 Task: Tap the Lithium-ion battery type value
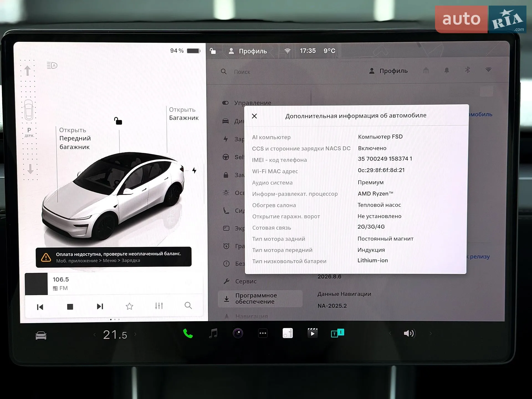tap(372, 260)
